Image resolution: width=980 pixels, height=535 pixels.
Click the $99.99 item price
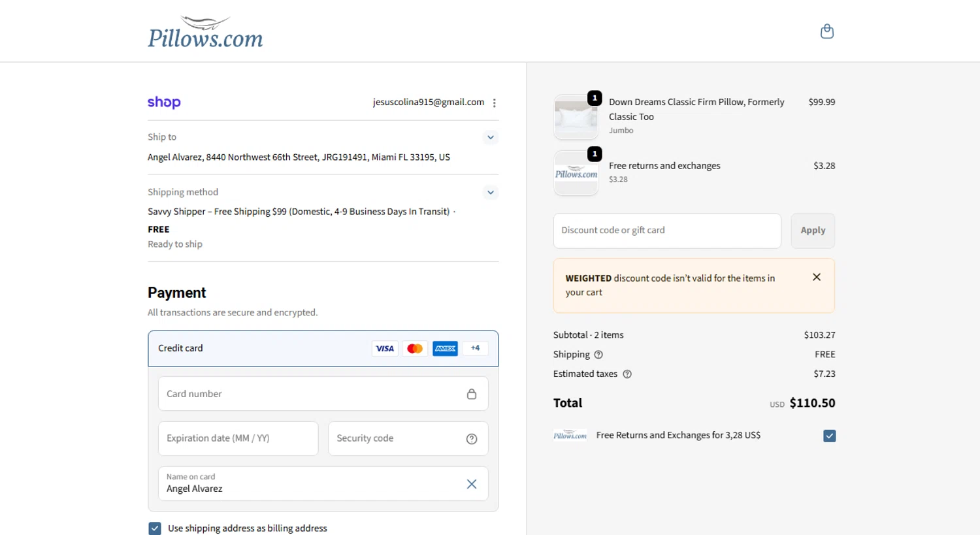(822, 102)
